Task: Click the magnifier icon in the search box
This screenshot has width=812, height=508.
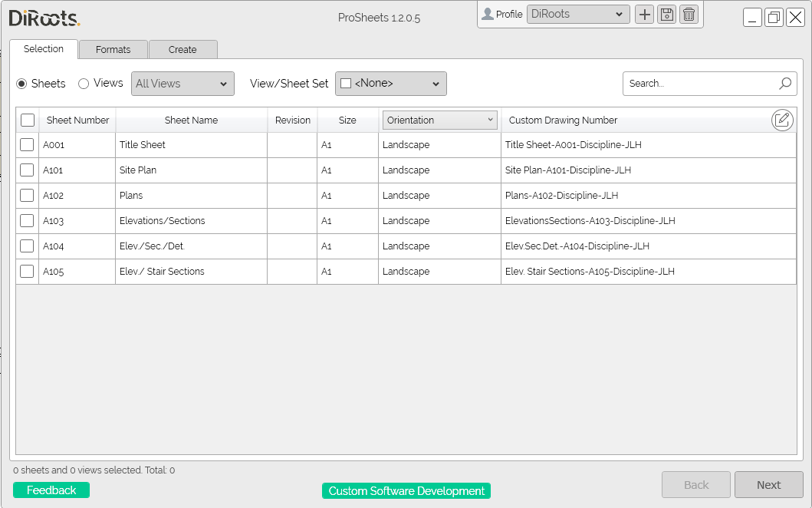Action: click(784, 83)
